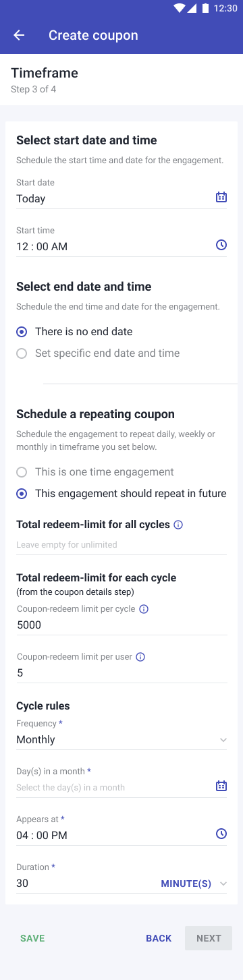
Task: Show info for coupon-redeem limit per cycle
Action: point(143,609)
